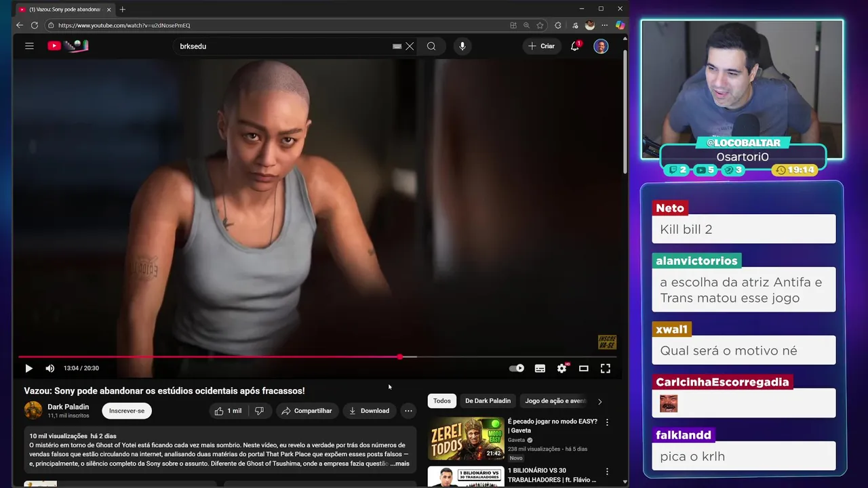Go to YouTube home via the logo
The height and width of the screenshot is (488, 868).
click(x=68, y=46)
